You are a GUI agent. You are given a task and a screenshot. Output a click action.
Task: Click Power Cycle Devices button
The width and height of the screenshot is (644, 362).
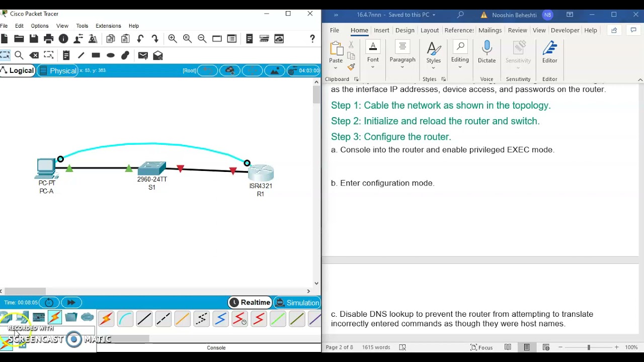click(49, 303)
